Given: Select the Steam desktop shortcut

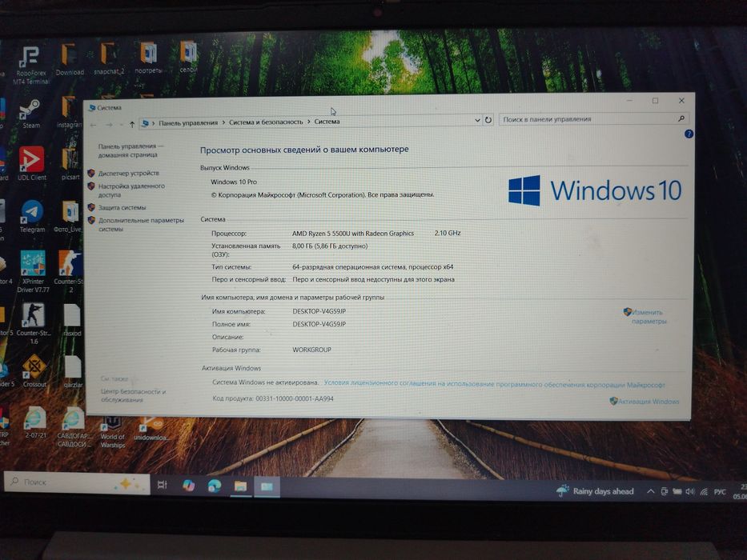Looking at the screenshot, I should (x=31, y=114).
